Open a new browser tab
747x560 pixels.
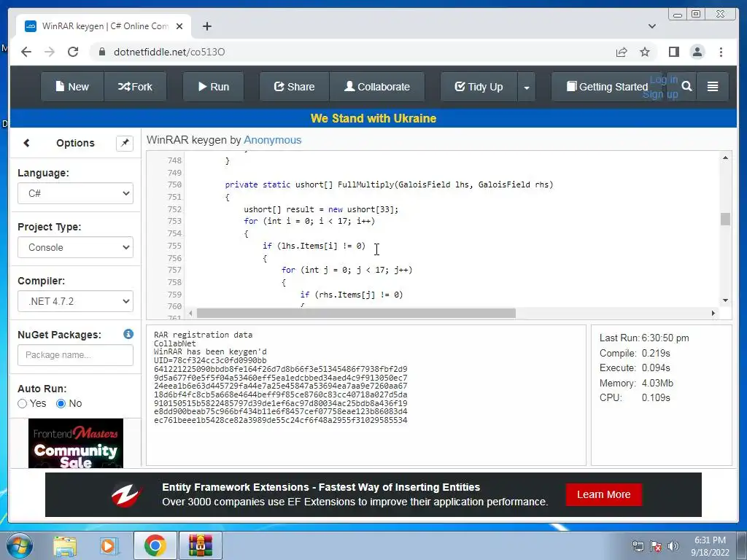coord(206,26)
